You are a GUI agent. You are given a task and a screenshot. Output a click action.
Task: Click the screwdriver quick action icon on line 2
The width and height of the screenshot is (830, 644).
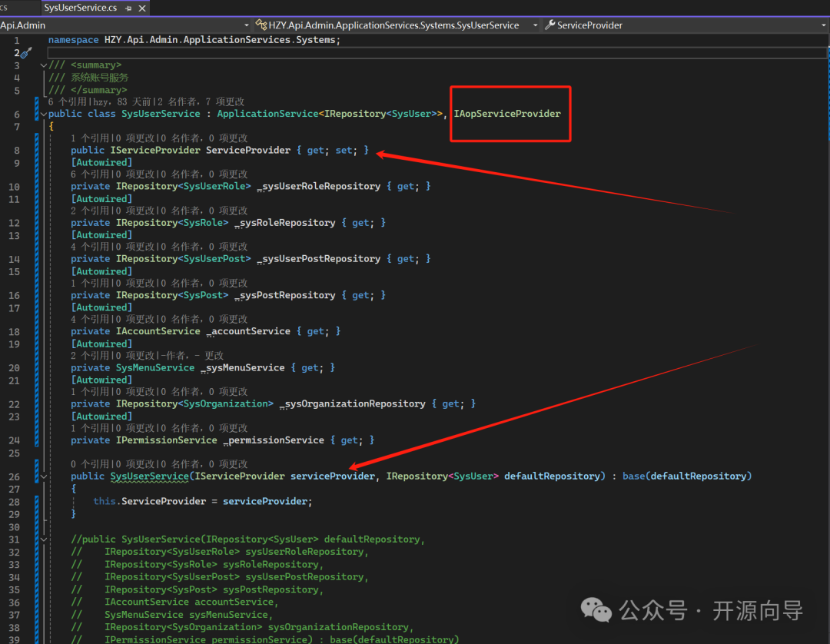tap(26, 52)
